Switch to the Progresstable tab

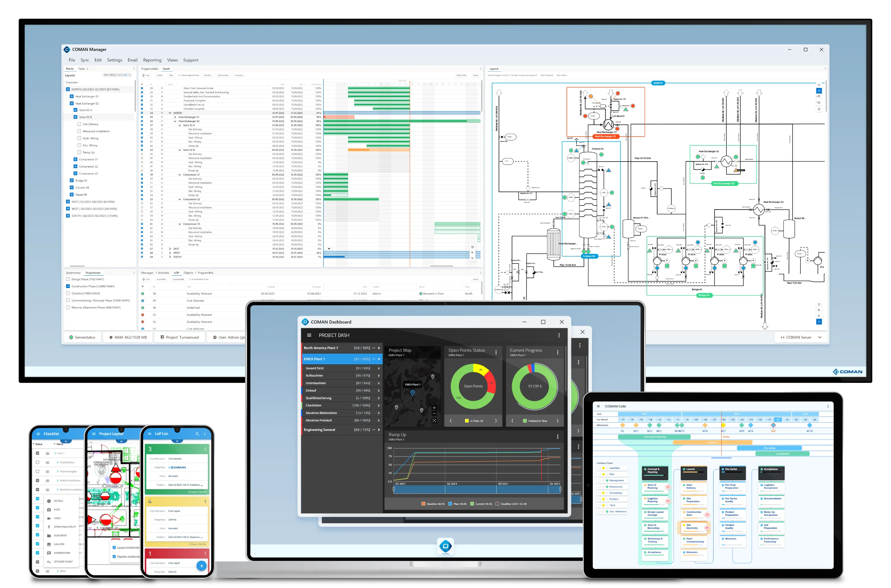pos(149,69)
